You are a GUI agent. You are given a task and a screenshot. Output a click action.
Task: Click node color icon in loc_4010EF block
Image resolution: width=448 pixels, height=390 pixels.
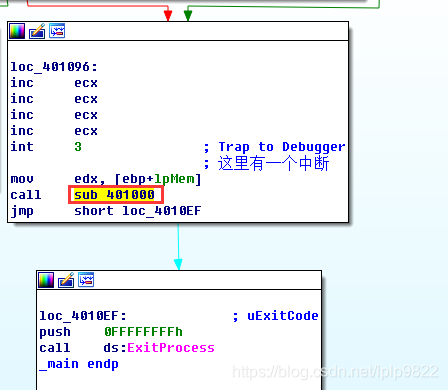click(46, 280)
